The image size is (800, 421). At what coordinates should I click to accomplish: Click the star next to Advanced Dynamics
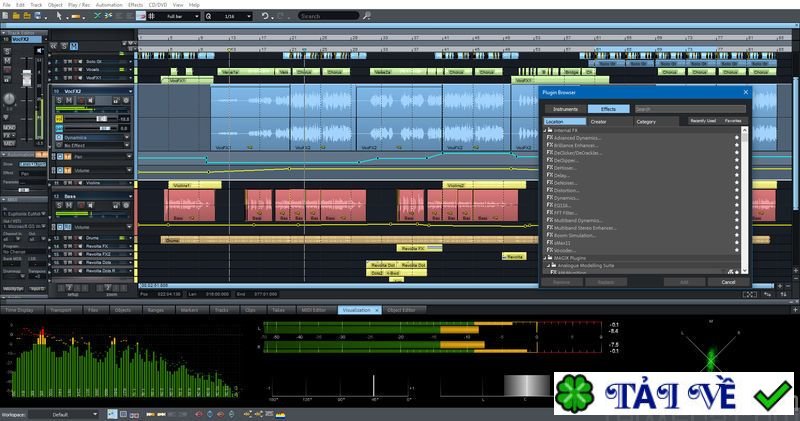[x=737, y=138]
